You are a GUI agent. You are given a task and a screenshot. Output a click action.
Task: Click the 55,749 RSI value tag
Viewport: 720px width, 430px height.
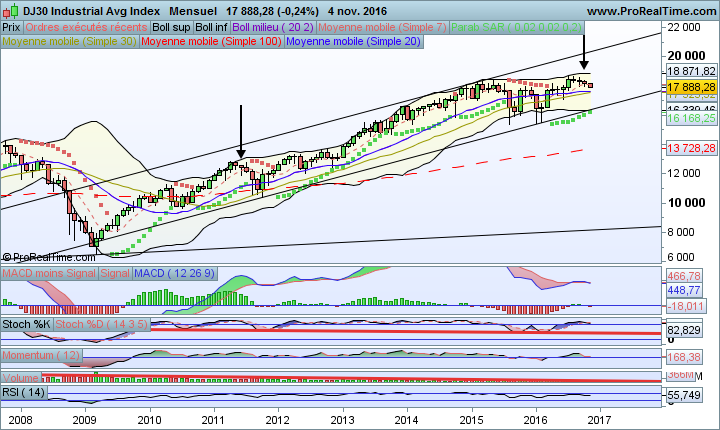(x=684, y=395)
